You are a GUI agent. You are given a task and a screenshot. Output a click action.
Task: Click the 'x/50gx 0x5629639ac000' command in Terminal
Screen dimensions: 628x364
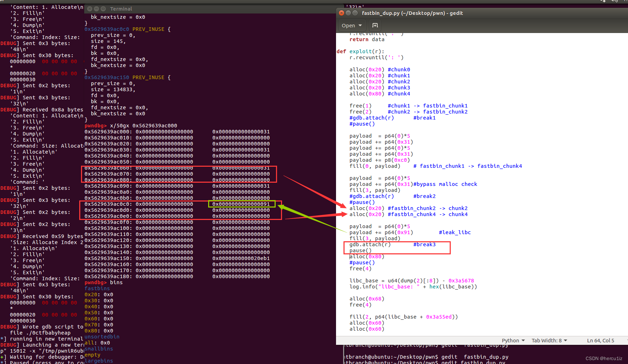coord(144,126)
